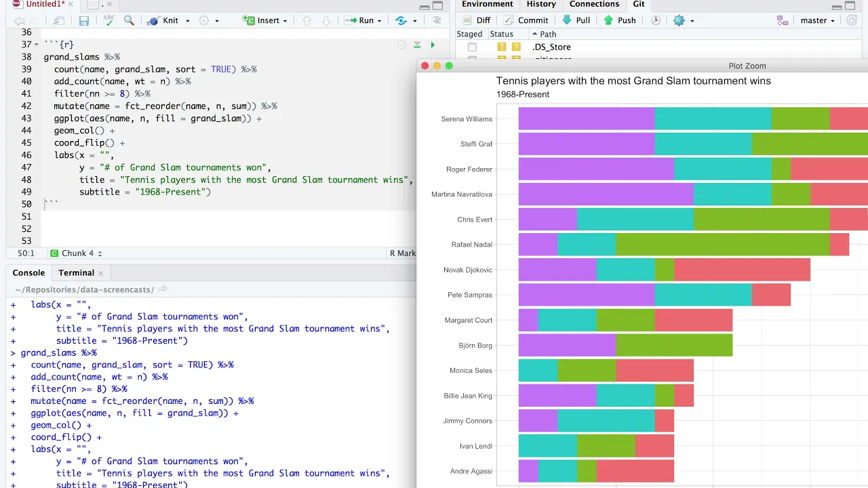Run current chunk green play icon
This screenshot has height=488, width=868.
(433, 45)
